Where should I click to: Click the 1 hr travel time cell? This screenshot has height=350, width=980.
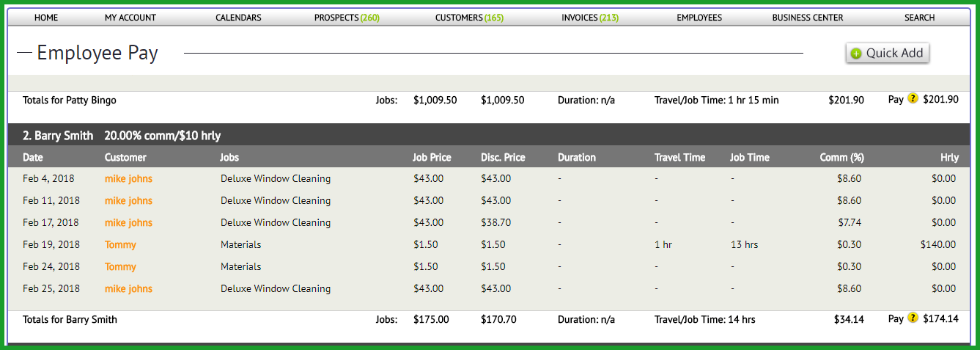click(663, 244)
